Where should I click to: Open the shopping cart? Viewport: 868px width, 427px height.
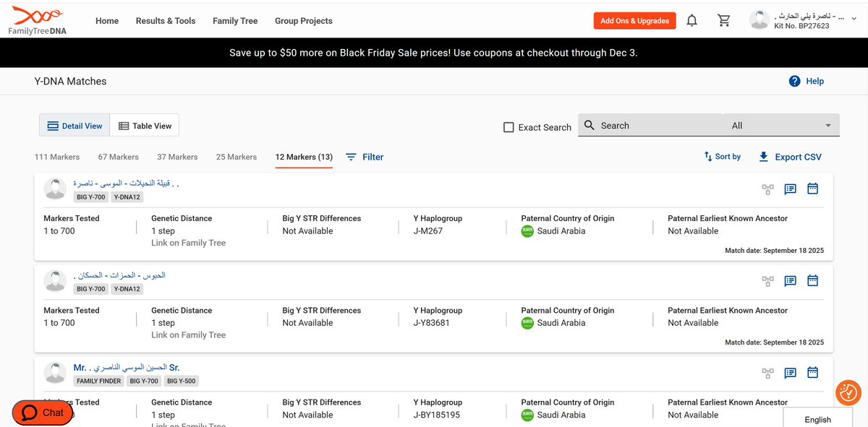[724, 20]
